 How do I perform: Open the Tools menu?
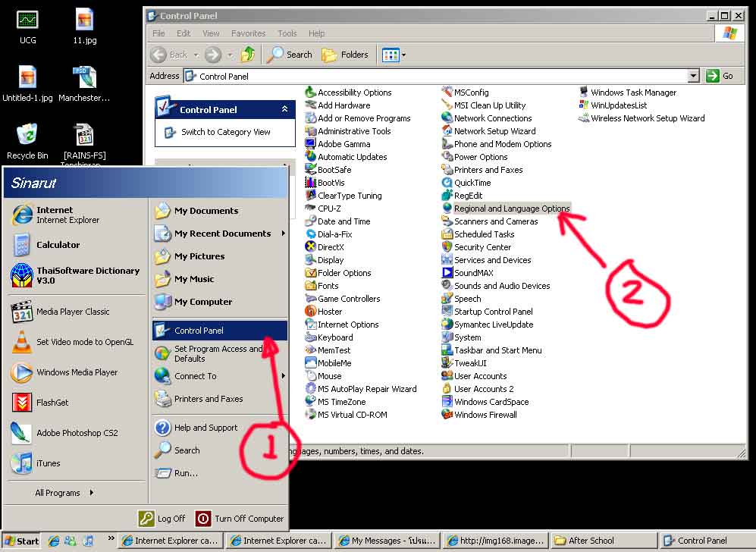click(287, 33)
